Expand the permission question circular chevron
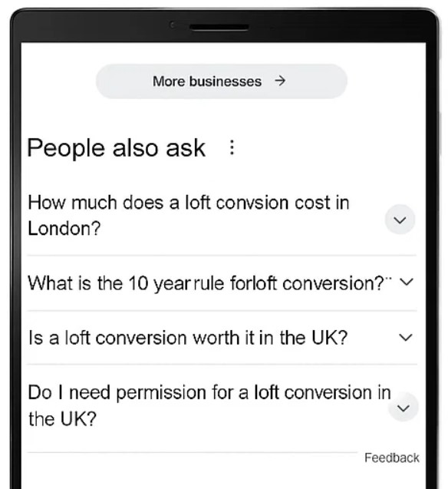The width and height of the screenshot is (448, 489). coord(404,408)
